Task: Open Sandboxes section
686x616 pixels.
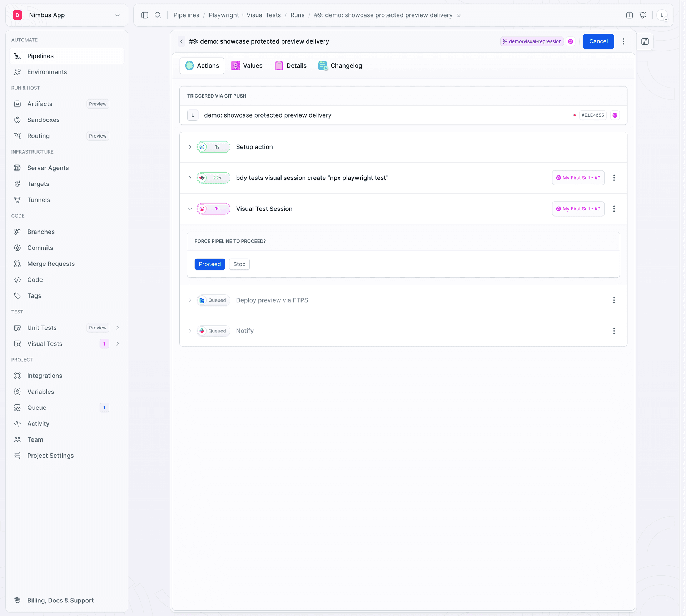Action: (66, 120)
